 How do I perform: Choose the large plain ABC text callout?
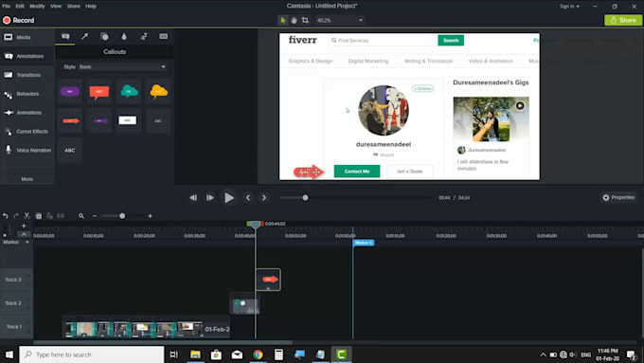pos(70,151)
